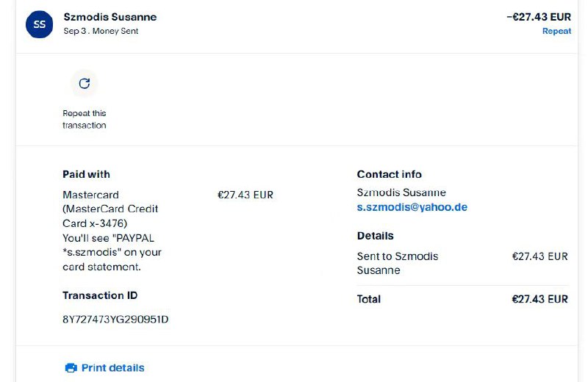Click the Mastercard Credit Card x-3476 text
Image resolution: width=588 pixels, height=382 pixels.
pyautogui.click(x=110, y=209)
